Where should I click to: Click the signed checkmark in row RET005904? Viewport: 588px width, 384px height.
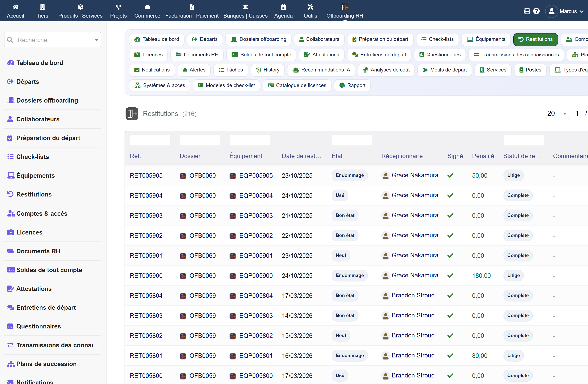(x=450, y=195)
